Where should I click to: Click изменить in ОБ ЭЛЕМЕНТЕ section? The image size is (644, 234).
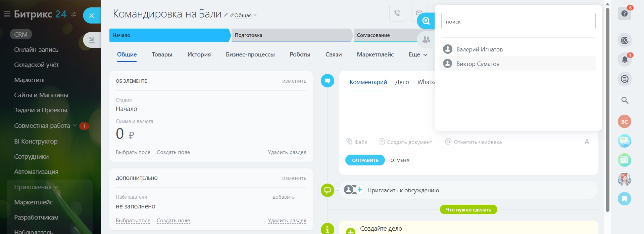click(294, 81)
